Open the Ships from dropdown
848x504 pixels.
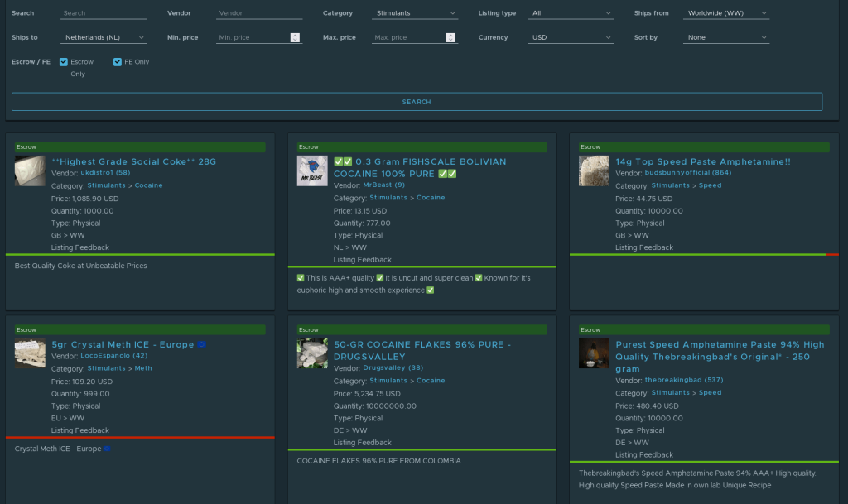tap(726, 13)
